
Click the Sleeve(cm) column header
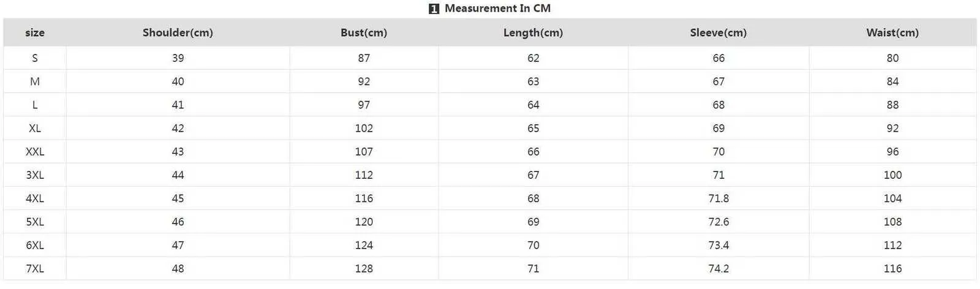(x=718, y=33)
